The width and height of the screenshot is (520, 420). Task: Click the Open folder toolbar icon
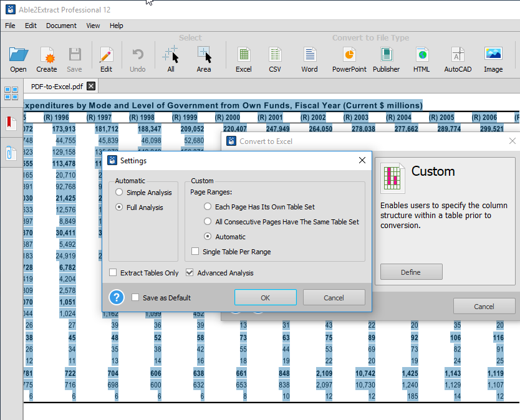(18, 55)
